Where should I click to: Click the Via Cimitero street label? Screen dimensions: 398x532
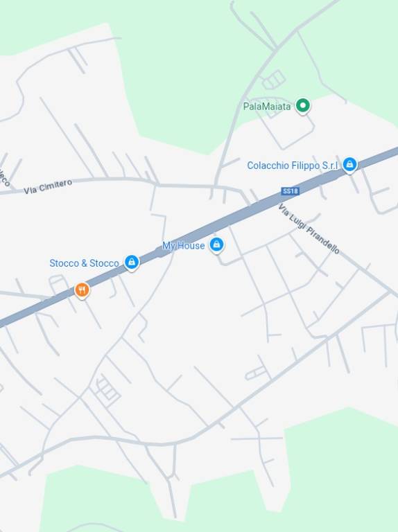click(x=48, y=186)
